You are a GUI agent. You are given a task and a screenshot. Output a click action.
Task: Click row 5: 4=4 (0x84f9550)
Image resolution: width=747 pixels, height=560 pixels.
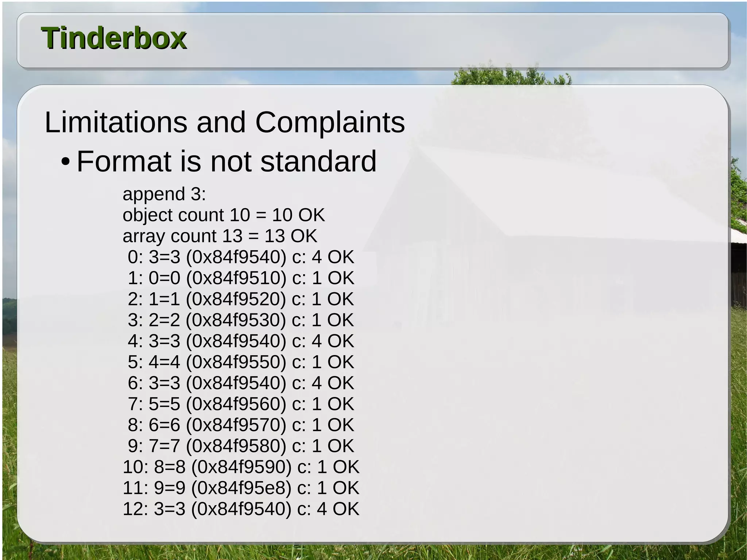click(241, 362)
